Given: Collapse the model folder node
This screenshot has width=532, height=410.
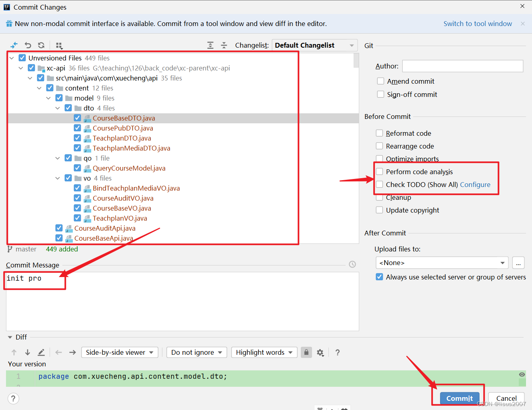Looking at the screenshot, I should click(x=48, y=98).
